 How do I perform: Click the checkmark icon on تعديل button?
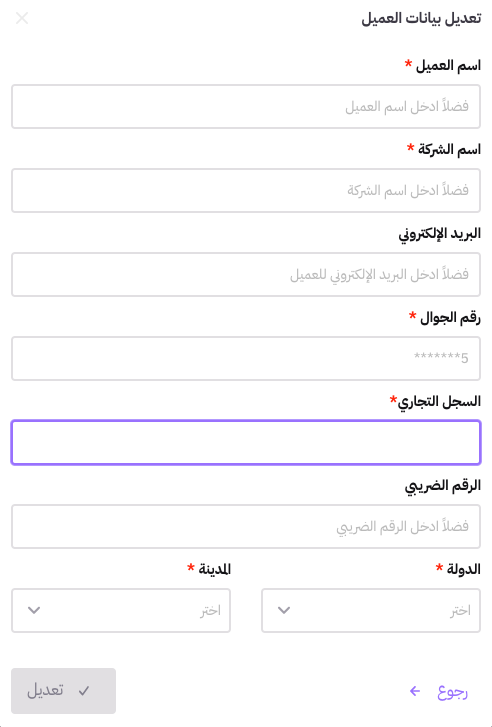[84, 691]
